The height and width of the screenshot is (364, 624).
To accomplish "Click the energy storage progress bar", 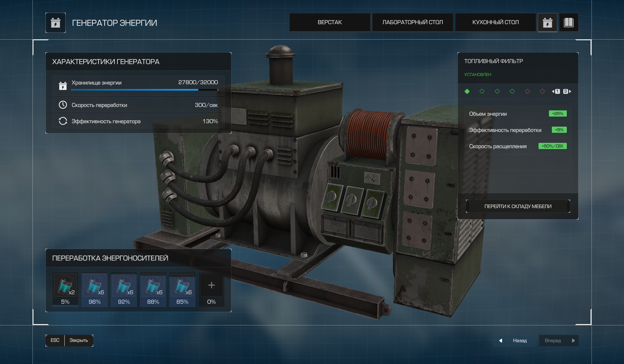I will coord(145,90).
